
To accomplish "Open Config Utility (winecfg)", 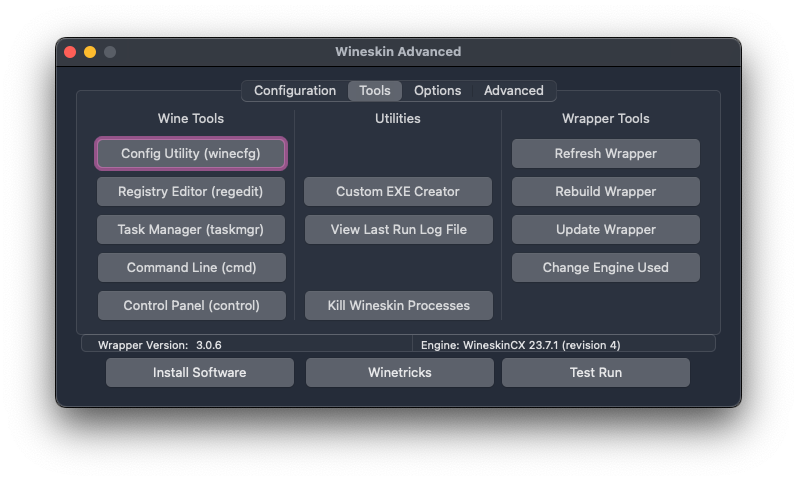I will 191,154.
